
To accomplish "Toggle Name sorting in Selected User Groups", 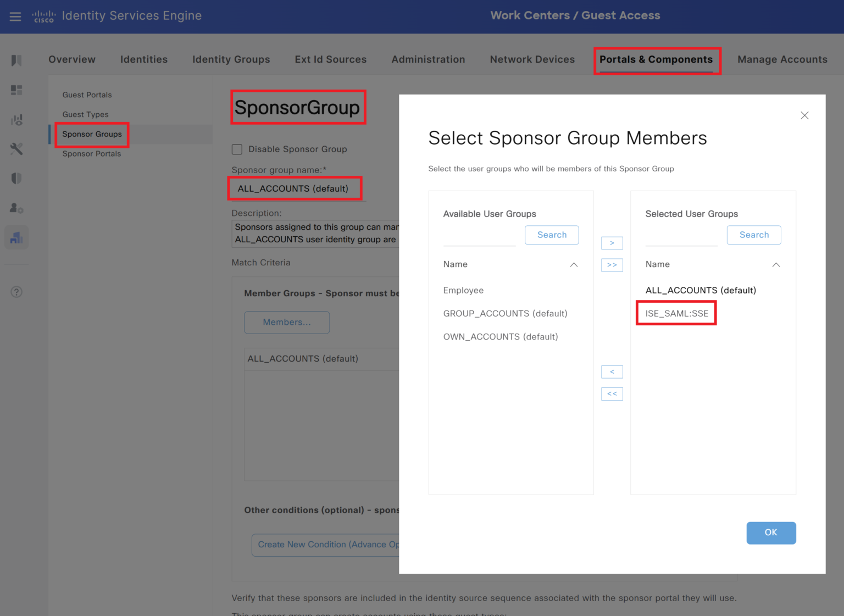I will click(x=776, y=264).
